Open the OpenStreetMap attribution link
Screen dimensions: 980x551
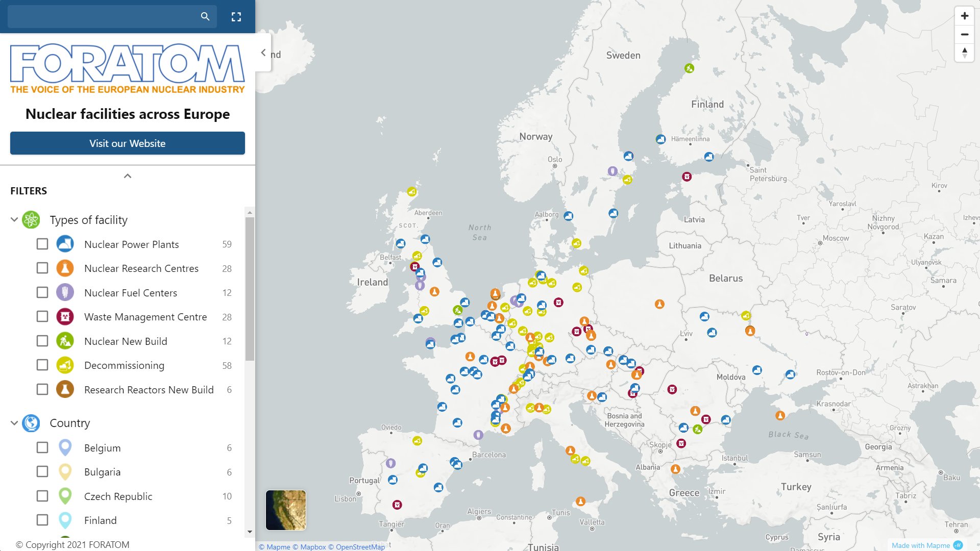(x=359, y=547)
